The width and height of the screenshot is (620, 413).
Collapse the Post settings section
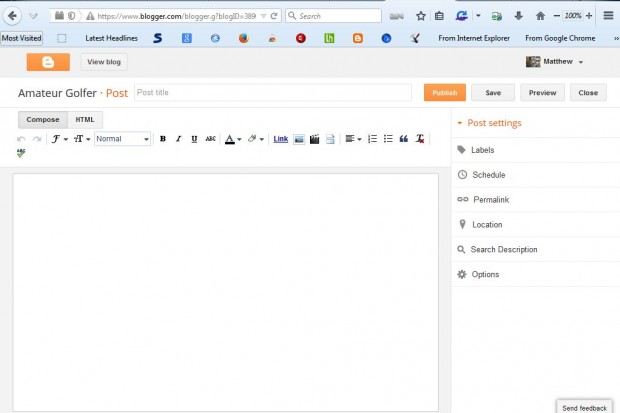click(x=489, y=123)
